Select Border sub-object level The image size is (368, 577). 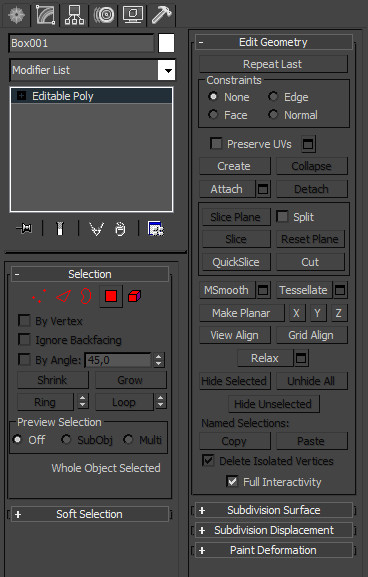pyautogui.click(x=86, y=296)
